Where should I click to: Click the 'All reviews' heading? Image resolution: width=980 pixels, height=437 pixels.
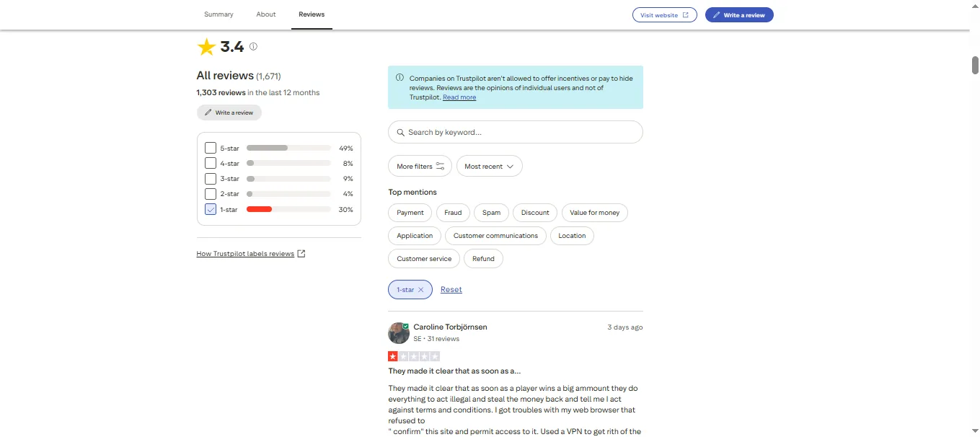(x=225, y=76)
